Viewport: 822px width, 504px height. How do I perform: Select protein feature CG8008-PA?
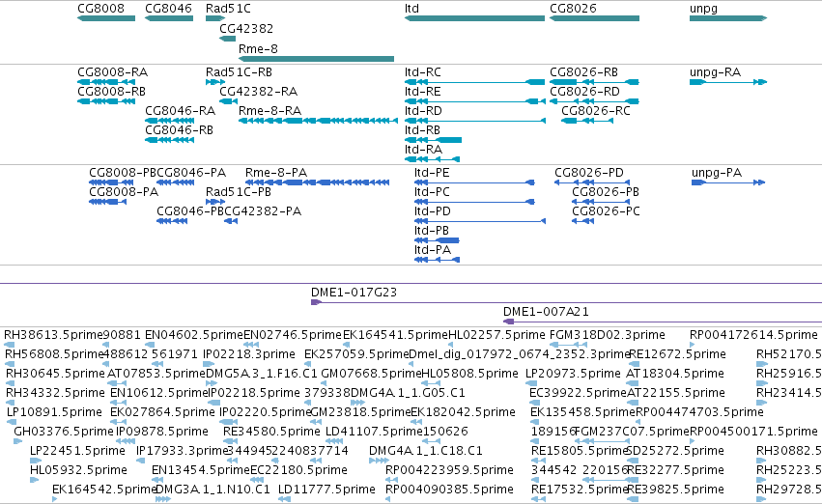pyautogui.click(x=107, y=202)
